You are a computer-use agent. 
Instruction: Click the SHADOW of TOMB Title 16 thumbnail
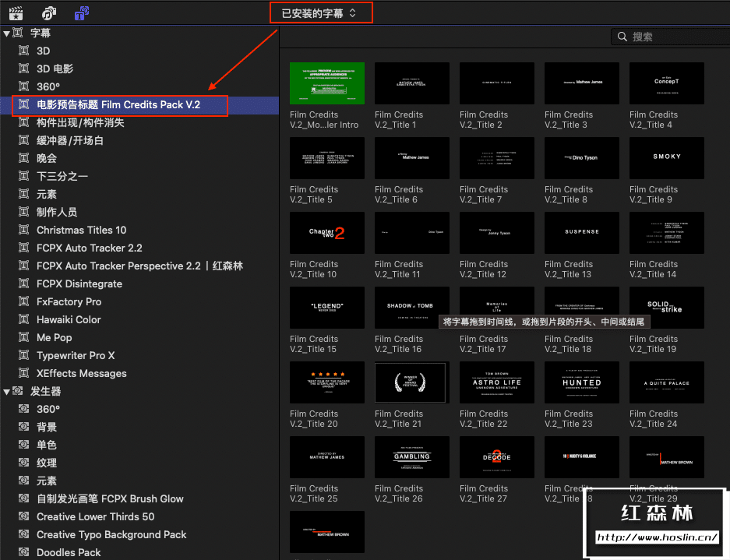[x=412, y=308]
